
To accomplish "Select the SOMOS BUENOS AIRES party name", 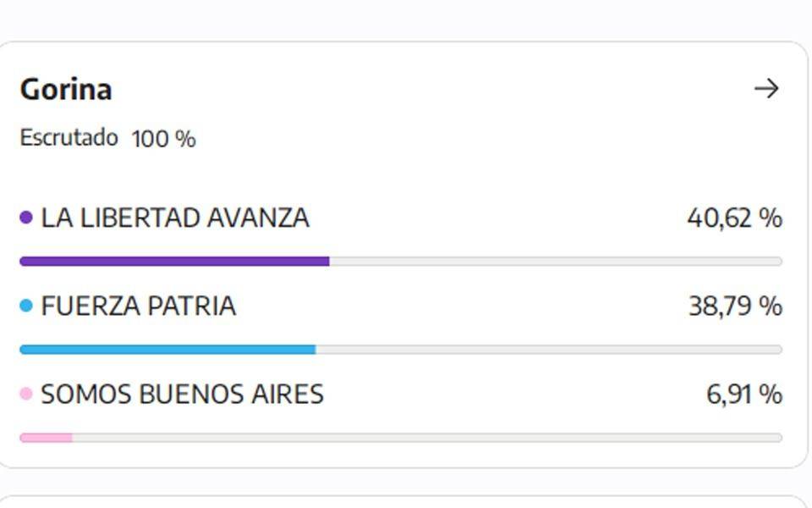I will tap(183, 394).
